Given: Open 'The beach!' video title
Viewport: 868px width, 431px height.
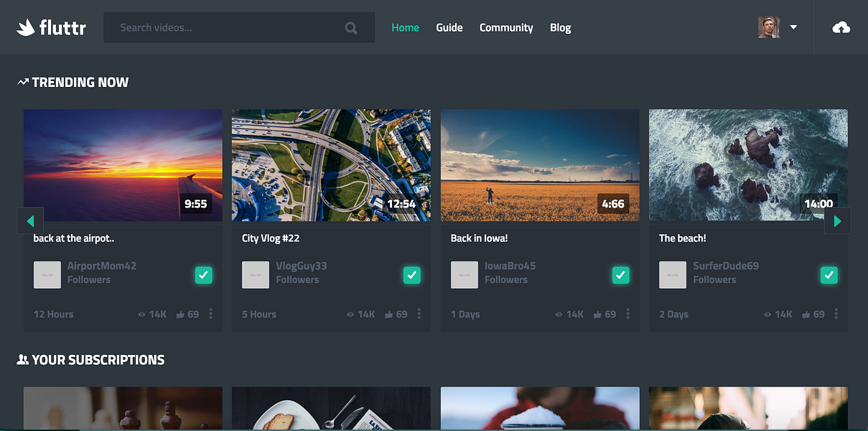Looking at the screenshot, I should click(x=683, y=238).
